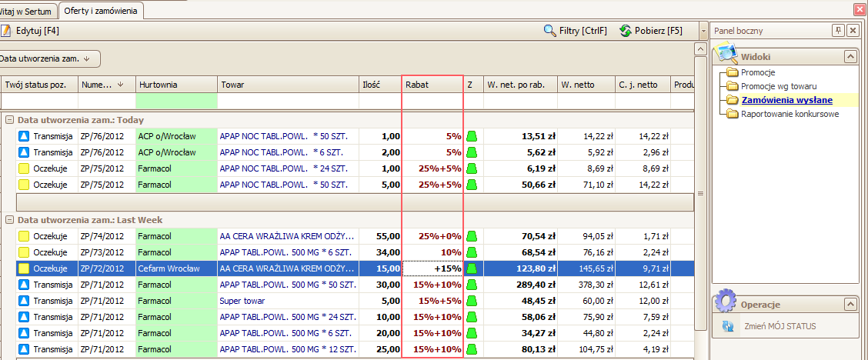Click Data utworzenia zam. grouping button
Image resolution: width=868 pixels, height=360 pixels.
tap(48, 58)
